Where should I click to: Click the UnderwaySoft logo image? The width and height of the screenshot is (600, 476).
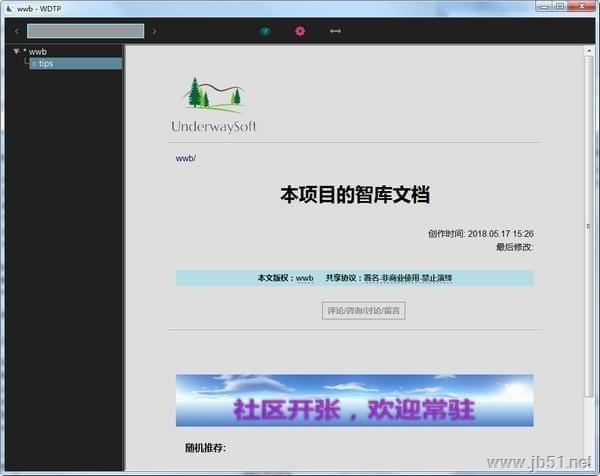pos(214,105)
